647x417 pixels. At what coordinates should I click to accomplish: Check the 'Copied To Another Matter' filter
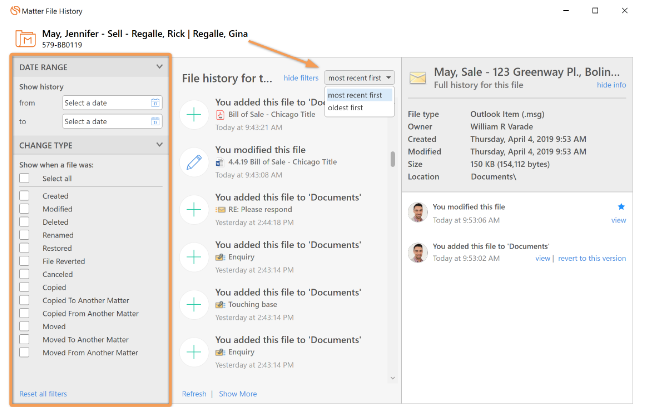[x=24, y=300]
